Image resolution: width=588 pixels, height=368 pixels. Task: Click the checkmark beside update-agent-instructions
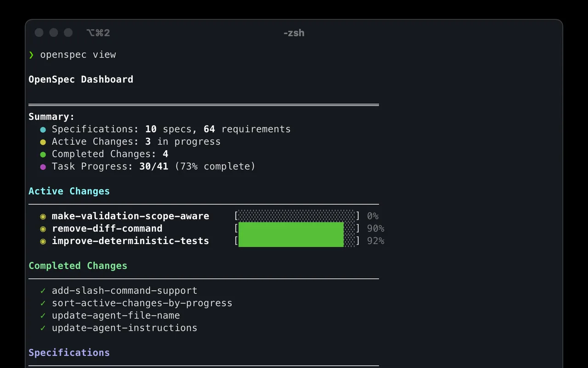tap(43, 328)
